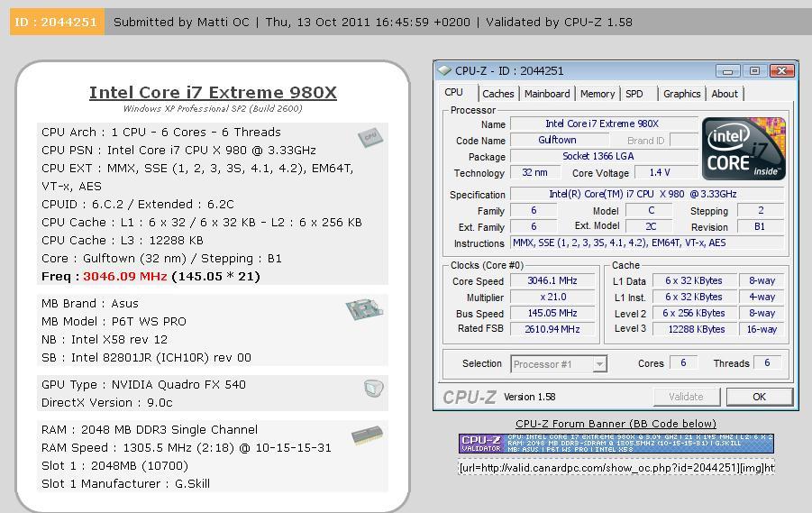The width and height of the screenshot is (812, 513).
Task: Click the motherboard icon beside MB Brand
Action: tap(365, 309)
